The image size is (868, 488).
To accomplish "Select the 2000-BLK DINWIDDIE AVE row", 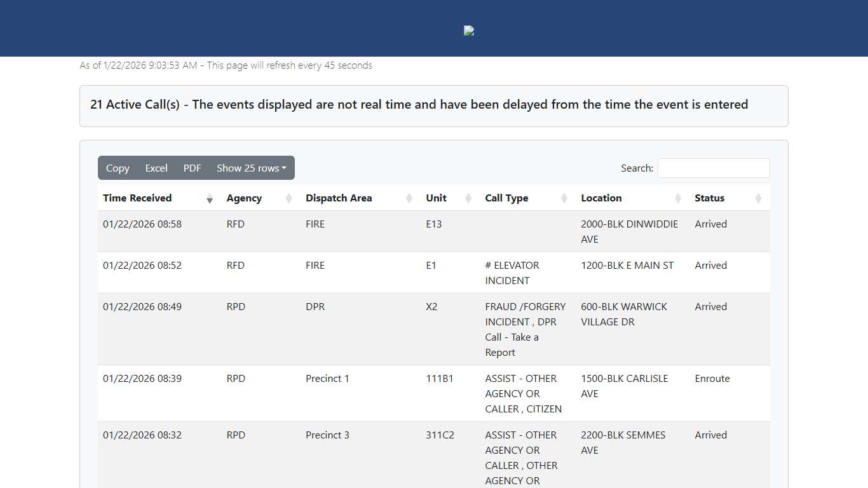I will 629,231.
